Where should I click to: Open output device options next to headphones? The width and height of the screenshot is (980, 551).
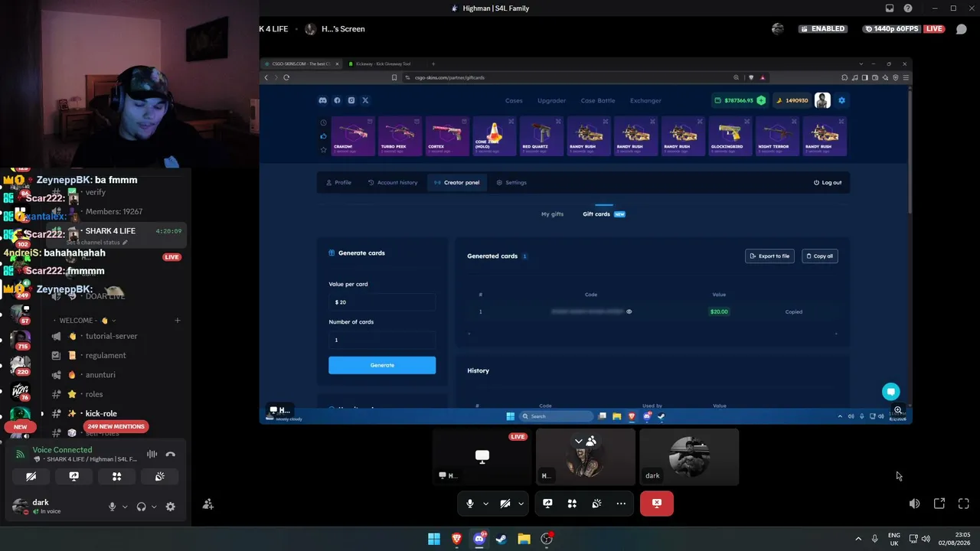[x=154, y=507]
